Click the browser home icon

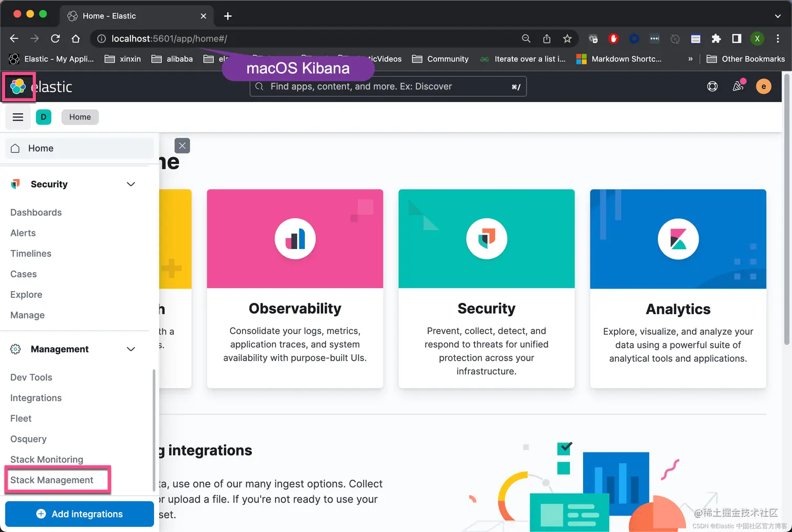click(75, 38)
